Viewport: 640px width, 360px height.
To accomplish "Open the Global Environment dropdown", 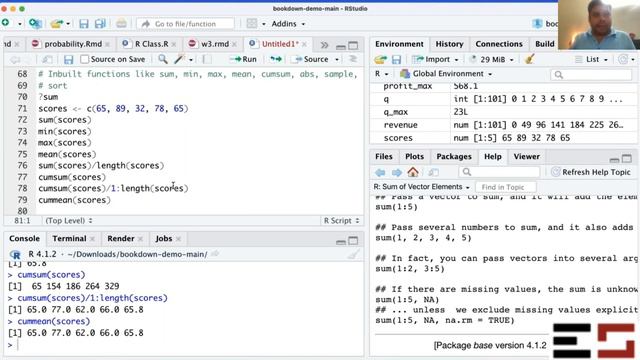I will pyautogui.click(x=446, y=74).
